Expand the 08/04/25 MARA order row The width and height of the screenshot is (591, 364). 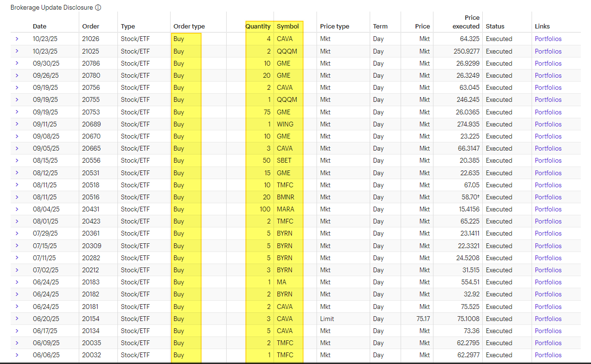pyautogui.click(x=17, y=209)
